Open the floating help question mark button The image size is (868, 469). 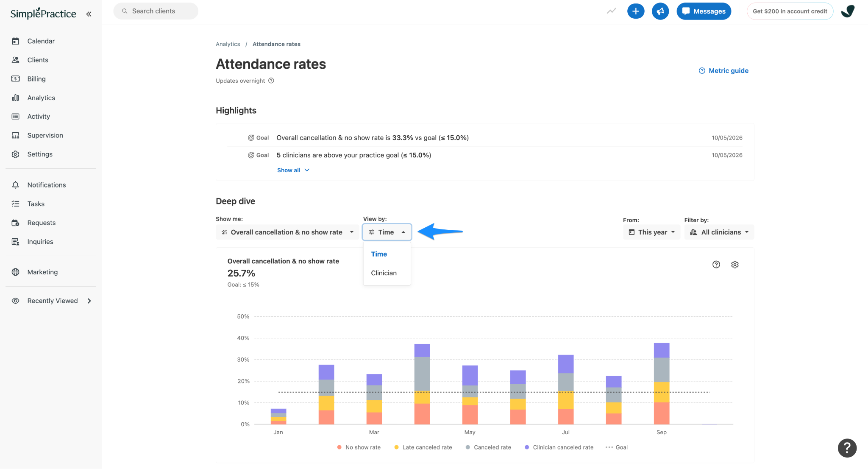tap(847, 448)
